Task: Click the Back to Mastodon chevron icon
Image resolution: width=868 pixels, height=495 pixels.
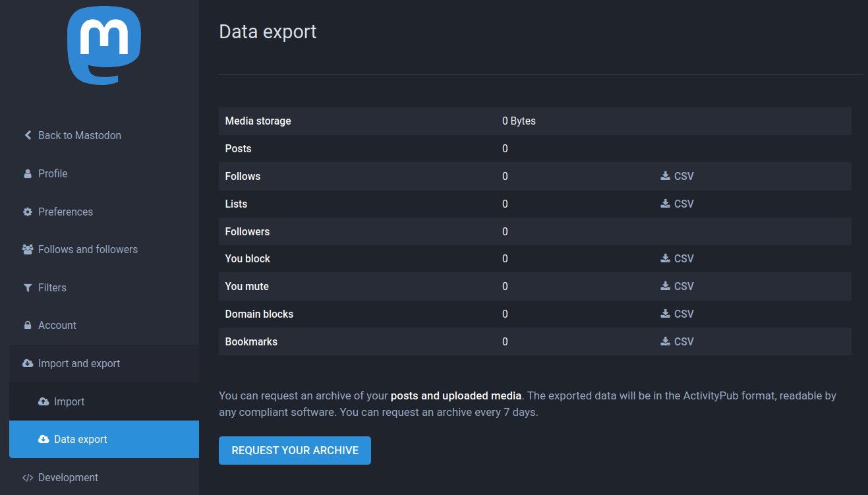Action: pyautogui.click(x=28, y=135)
